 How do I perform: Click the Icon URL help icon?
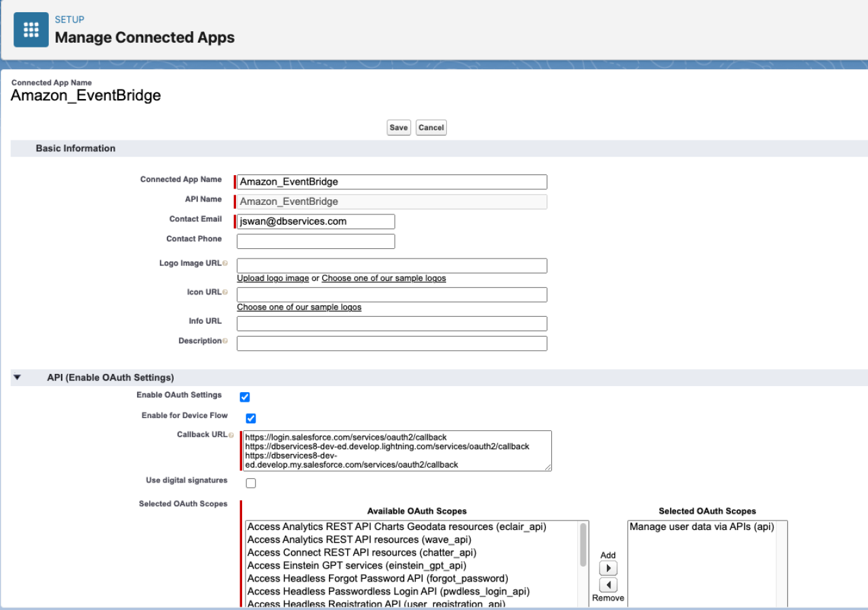225,292
